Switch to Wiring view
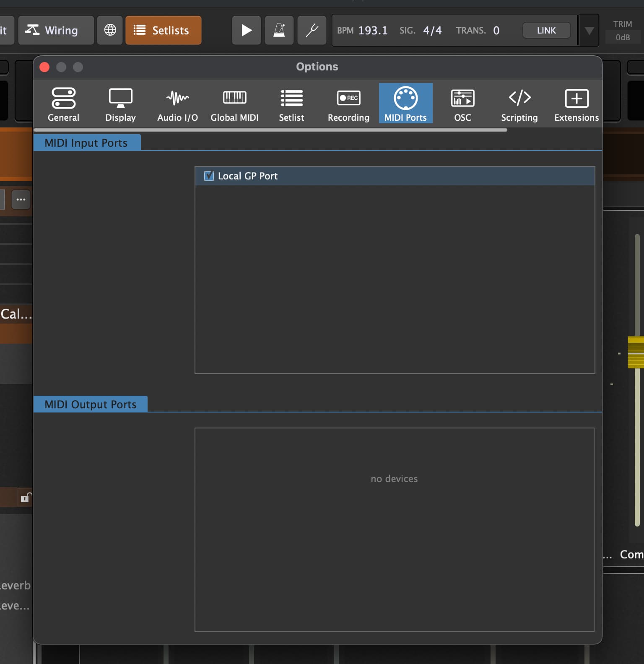The image size is (644, 664). point(56,30)
